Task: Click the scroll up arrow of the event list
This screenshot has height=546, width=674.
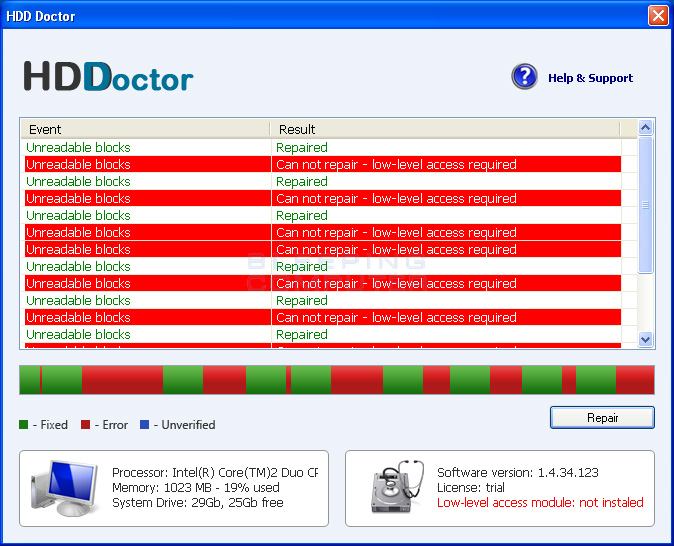Action: pos(646,127)
